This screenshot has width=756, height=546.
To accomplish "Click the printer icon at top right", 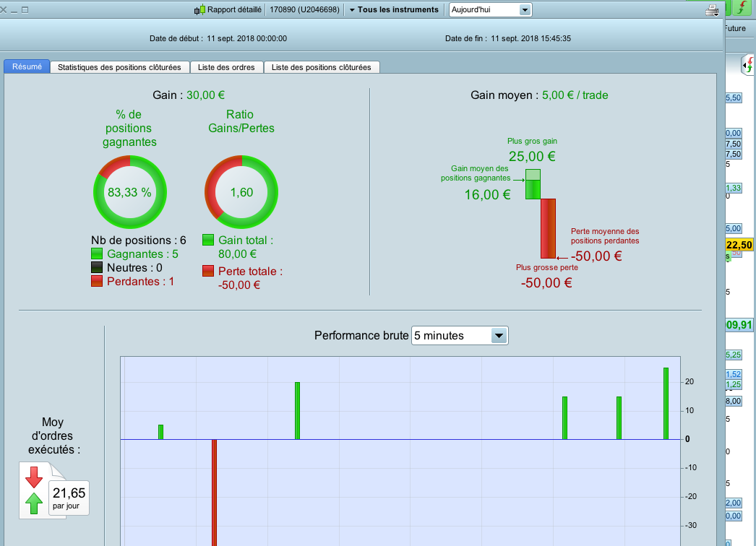I will 712,10.
